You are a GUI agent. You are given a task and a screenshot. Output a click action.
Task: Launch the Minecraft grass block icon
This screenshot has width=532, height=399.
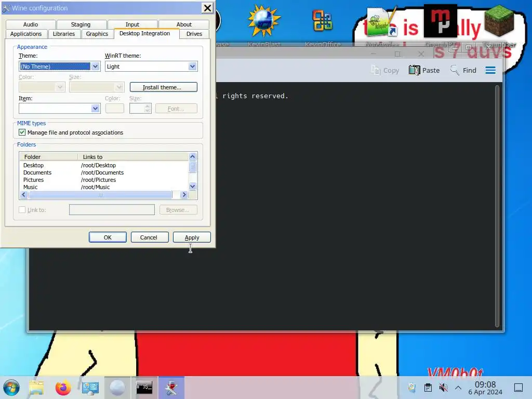(499, 21)
